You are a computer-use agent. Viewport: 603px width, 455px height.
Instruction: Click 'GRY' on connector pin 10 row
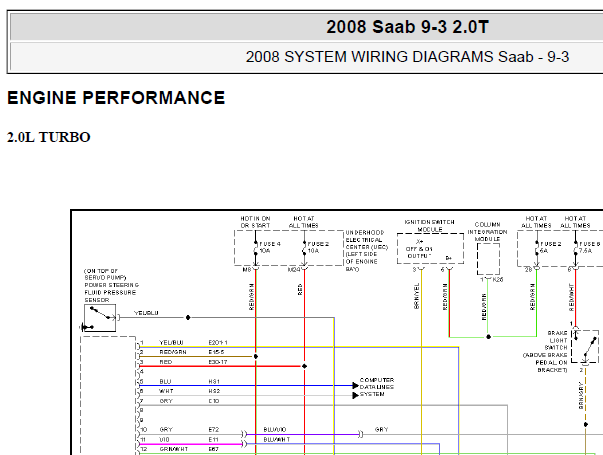coord(166,430)
